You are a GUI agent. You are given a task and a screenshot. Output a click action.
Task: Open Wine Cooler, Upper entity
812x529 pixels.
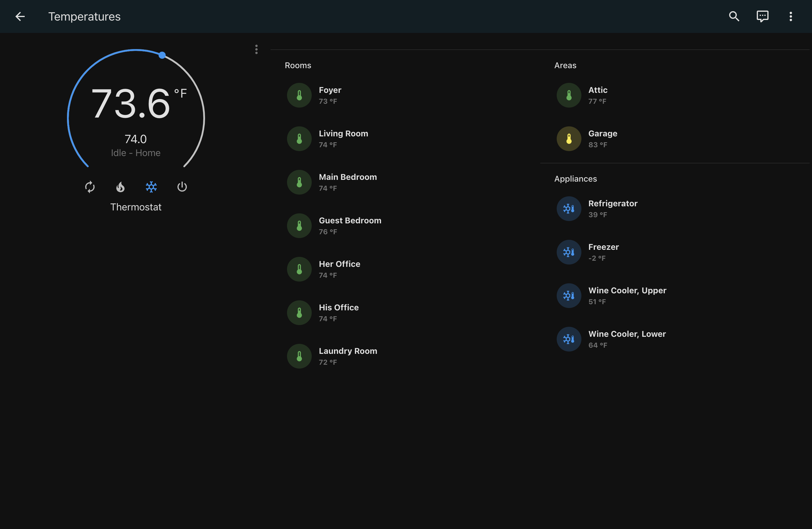pos(627,296)
